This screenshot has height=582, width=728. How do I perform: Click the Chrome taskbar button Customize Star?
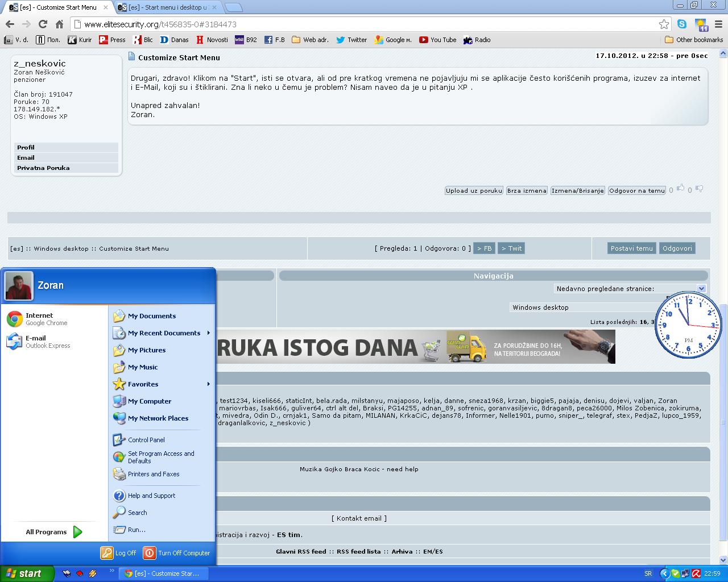[164, 573]
